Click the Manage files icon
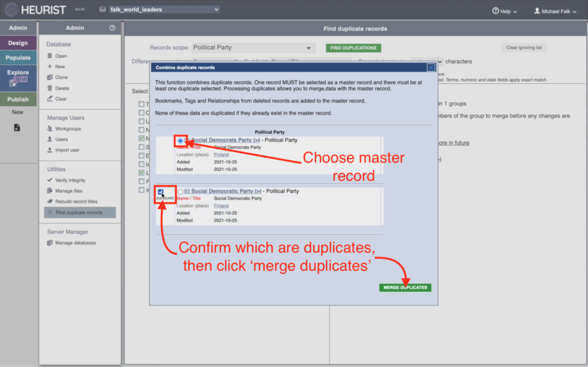The image size is (588, 367). (x=49, y=191)
